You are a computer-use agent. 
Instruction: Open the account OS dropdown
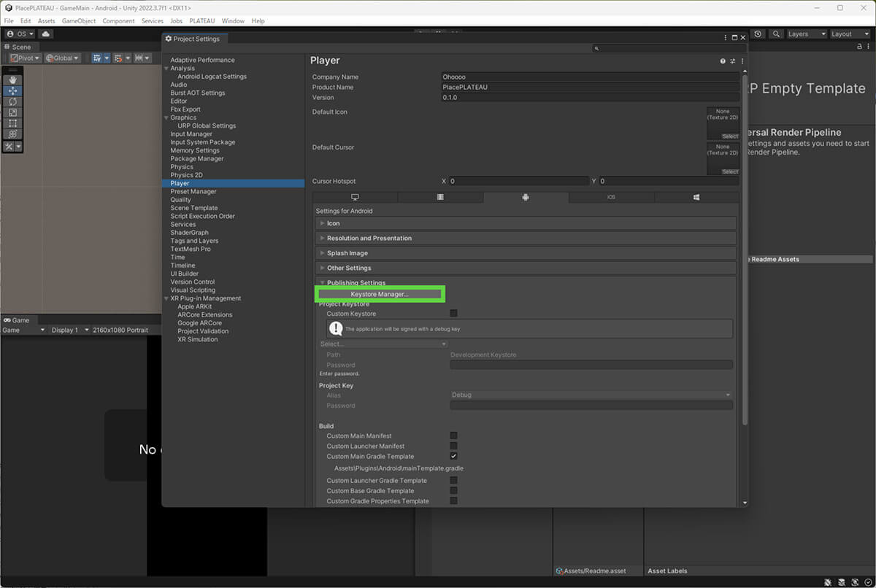point(20,34)
